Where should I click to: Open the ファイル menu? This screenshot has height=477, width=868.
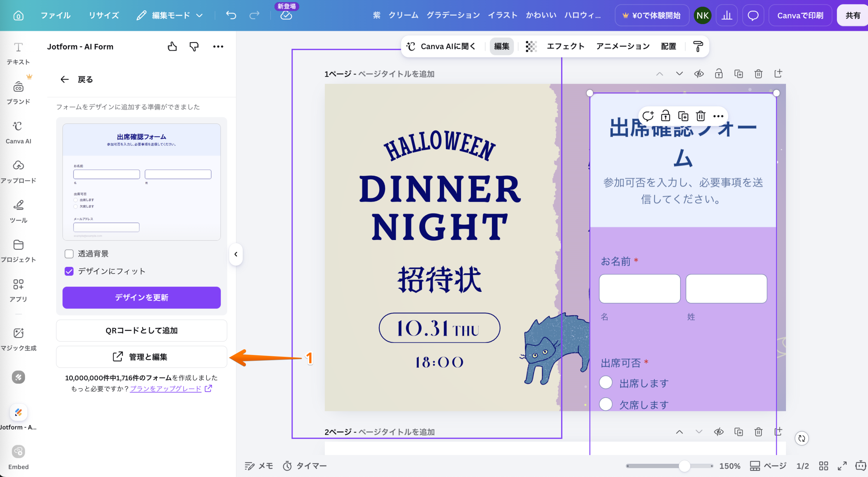tap(56, 15)
